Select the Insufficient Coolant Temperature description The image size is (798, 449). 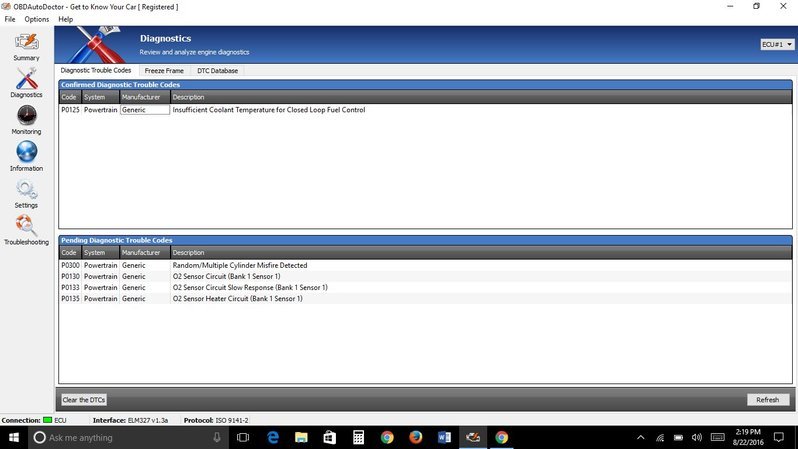[269, 109]
